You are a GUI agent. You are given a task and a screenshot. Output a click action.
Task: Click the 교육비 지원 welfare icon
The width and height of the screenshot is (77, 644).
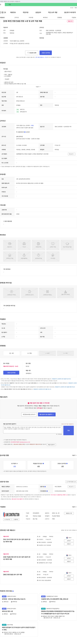click(x=53, y=245)
